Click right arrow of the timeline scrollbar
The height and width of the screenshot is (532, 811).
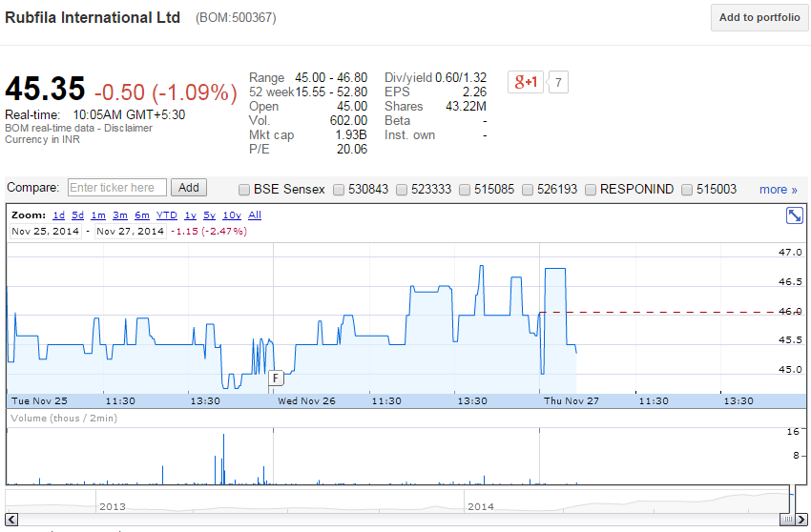(x=801, y=520)
